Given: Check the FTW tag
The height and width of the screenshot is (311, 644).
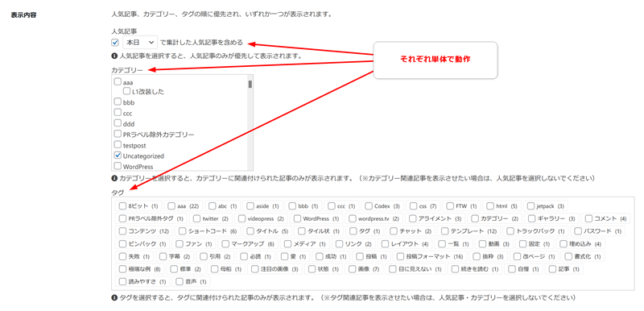Looking at the screenshot, I should tap(450, 205).
